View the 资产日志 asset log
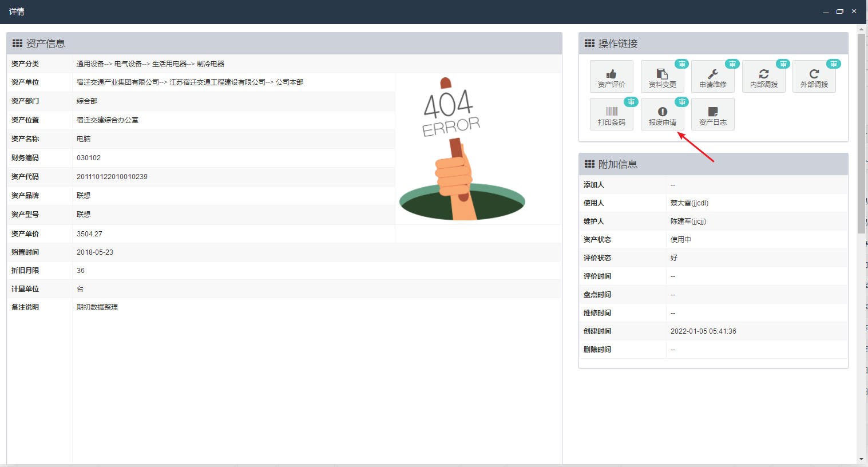This screenshot has height=467, width=868. [712, 114]
